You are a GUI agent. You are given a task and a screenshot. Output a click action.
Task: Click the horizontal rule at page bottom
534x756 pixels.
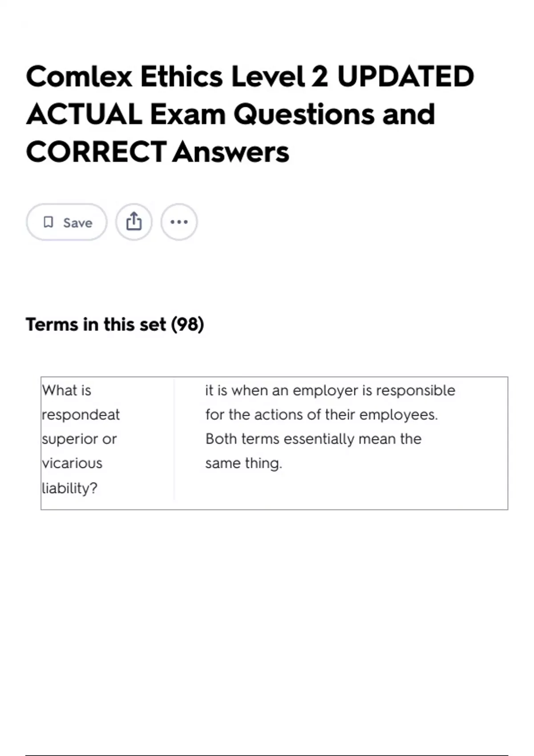coord(267,755)
